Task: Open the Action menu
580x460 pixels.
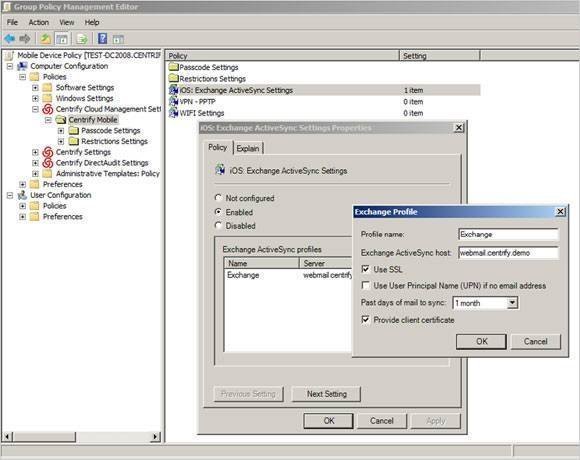Action: click(38, 22)
